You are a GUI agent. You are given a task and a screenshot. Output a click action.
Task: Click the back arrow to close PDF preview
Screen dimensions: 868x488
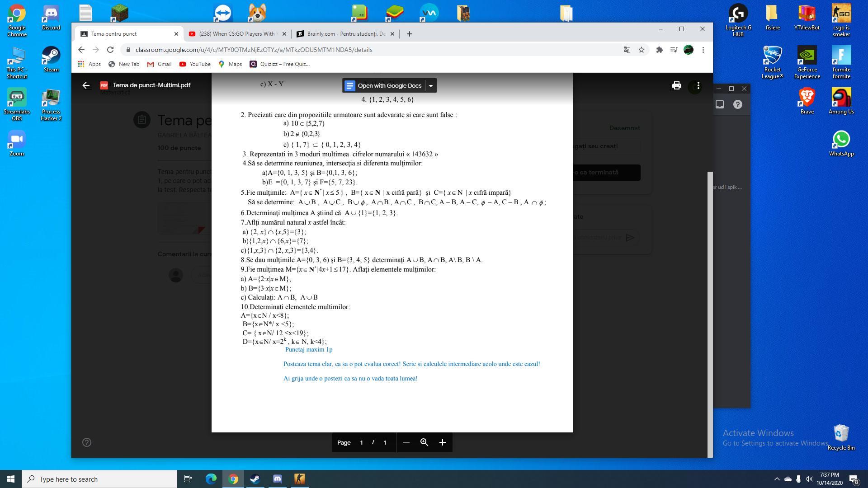point(86,85)
